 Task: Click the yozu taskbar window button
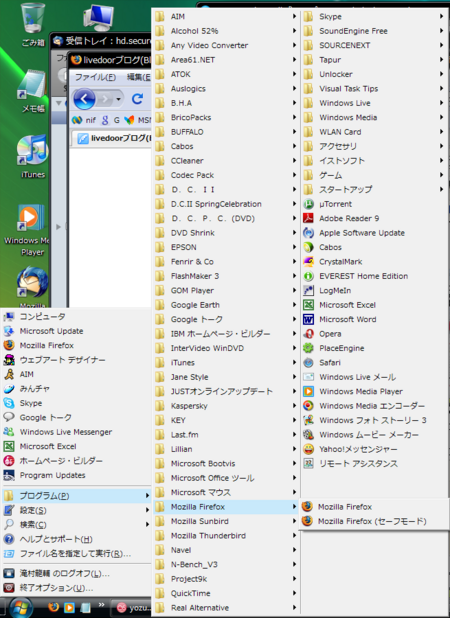coord(132,608)
